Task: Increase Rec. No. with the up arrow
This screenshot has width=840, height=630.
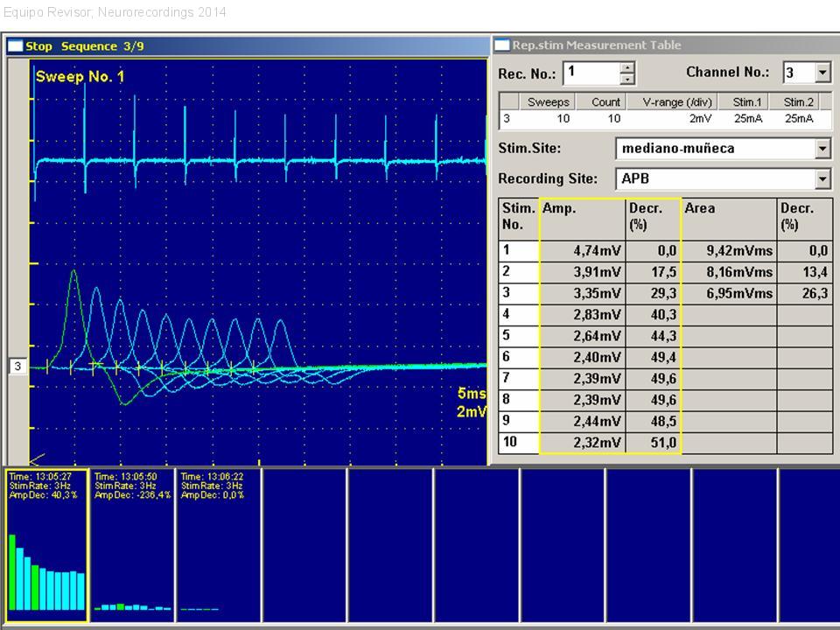Action: [x=626, y=66]
